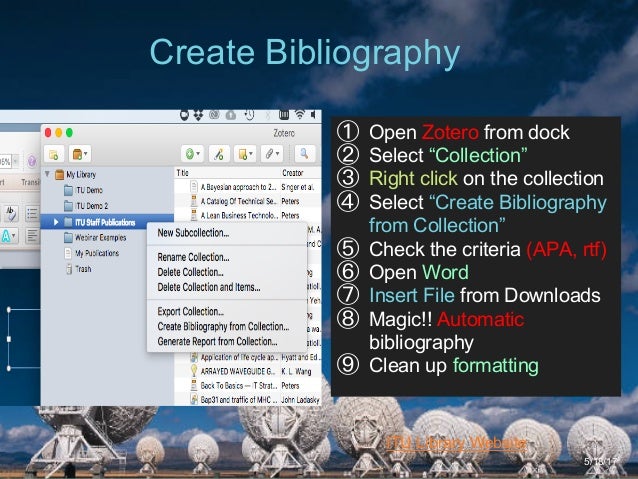
Task: Select item 'A Catalog Of Technical Se...'
Action: click(x=238, y=201)
